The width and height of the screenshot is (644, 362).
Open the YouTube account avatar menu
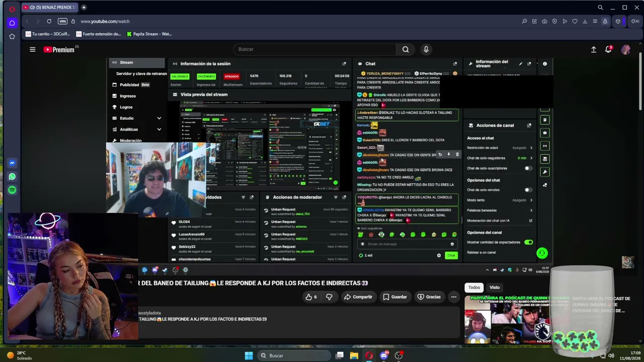[626, 49]
